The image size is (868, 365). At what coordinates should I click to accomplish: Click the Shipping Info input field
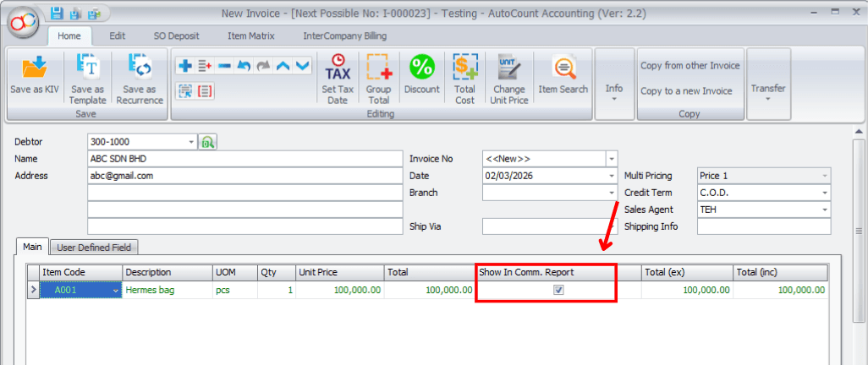[764, 226]
